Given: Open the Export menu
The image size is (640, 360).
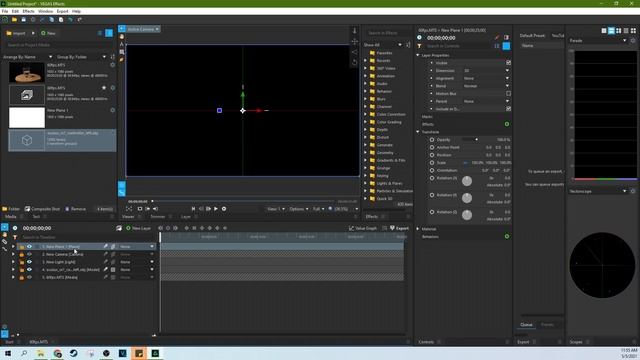Looking at the screenshot, I should pos(62,11).
